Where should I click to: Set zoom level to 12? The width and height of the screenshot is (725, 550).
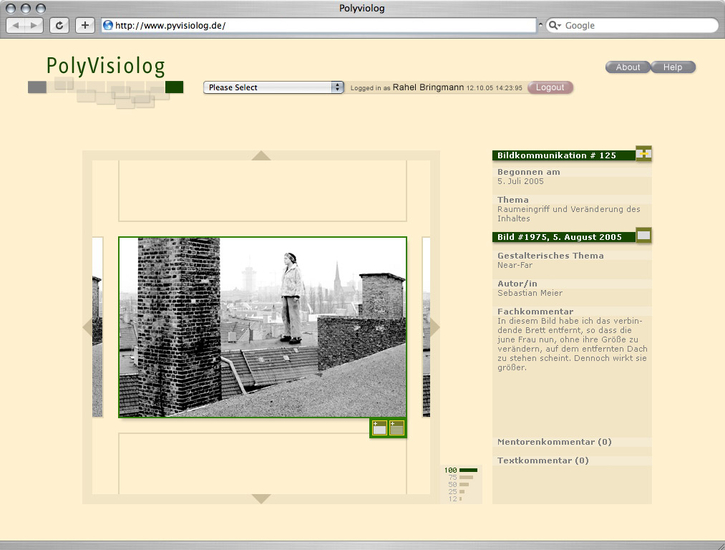[x=455, y=499]
